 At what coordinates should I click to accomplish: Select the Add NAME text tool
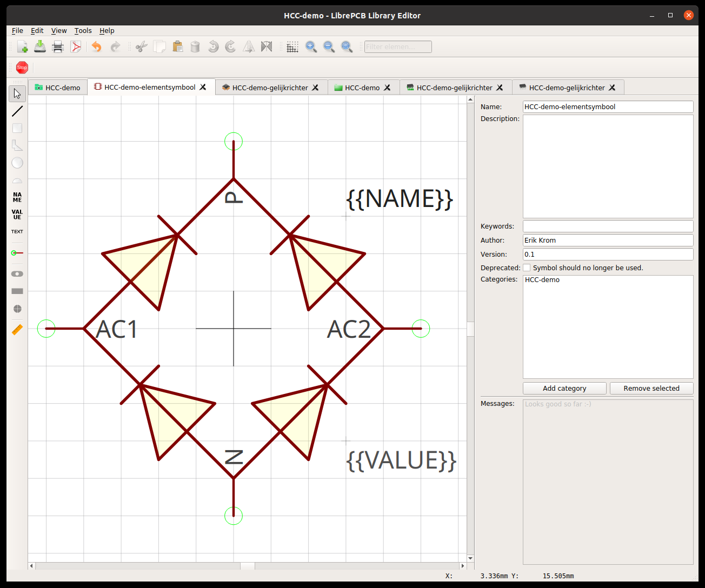click(17, 197)
